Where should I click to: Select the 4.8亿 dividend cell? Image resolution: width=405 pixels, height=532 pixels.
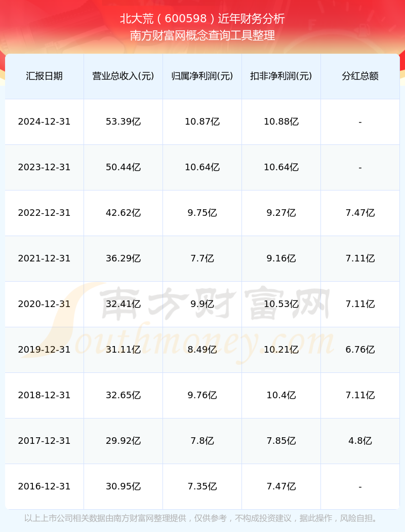tap(360, 441)
